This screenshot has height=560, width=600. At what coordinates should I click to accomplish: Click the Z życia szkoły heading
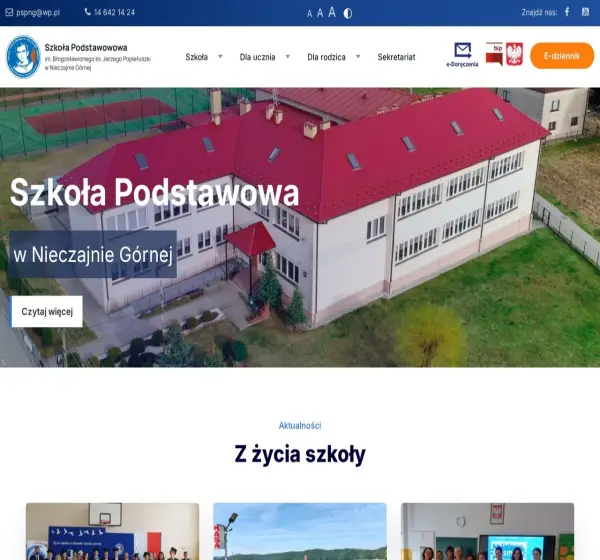(x=300, y=454)
